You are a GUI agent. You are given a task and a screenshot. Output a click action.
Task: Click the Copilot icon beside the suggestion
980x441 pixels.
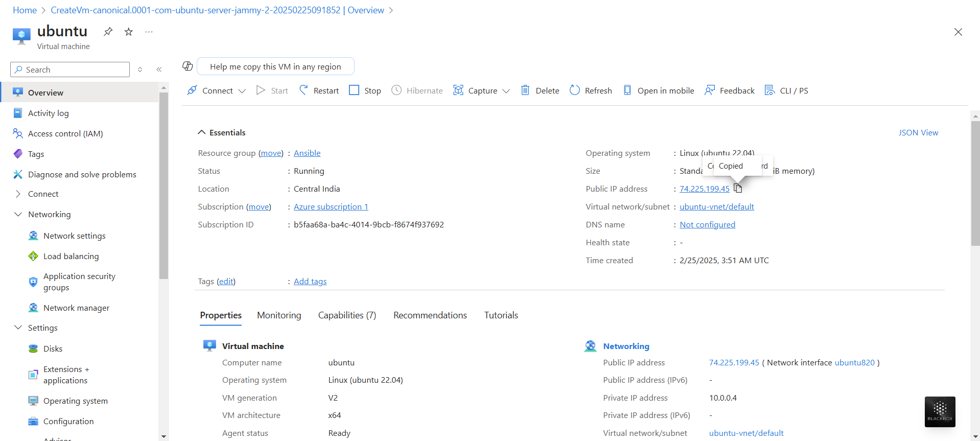pyautogui.click(x=188, y=66)
